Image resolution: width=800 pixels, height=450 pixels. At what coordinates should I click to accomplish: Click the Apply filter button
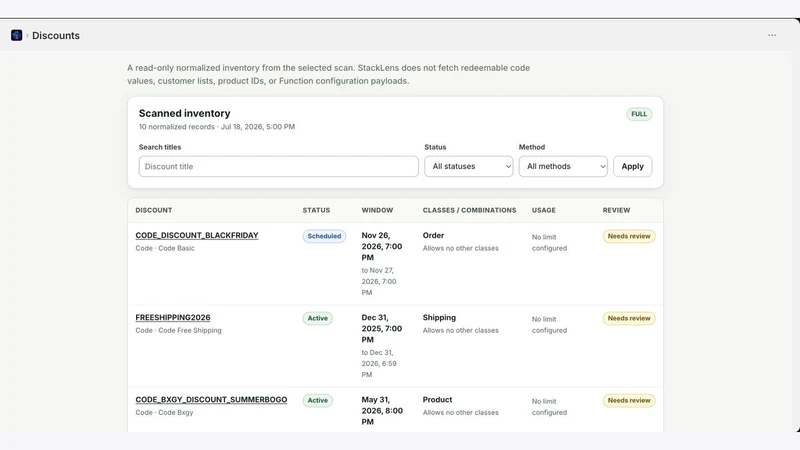[x=632, y=166]
